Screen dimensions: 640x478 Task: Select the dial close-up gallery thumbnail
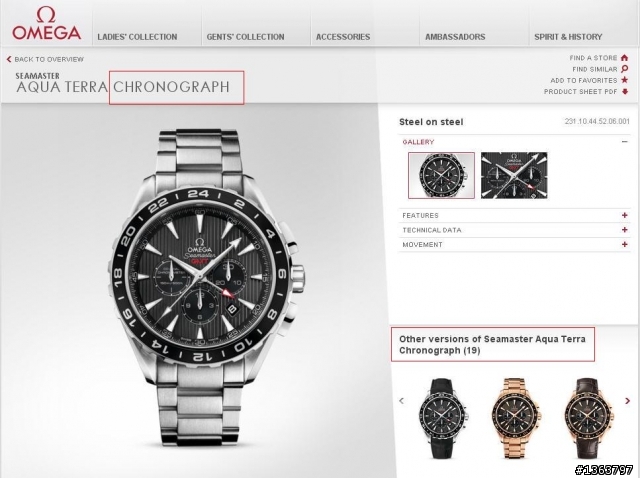pos(514,176)
